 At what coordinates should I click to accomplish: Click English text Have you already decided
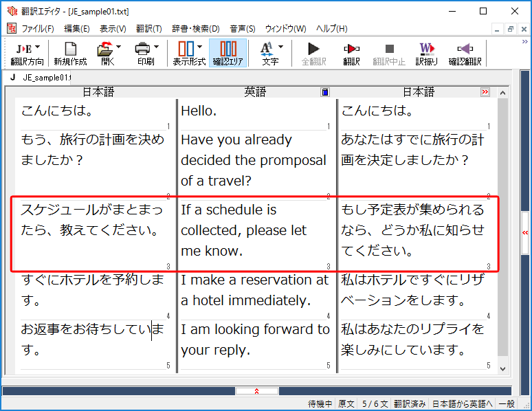pos(254,160)
